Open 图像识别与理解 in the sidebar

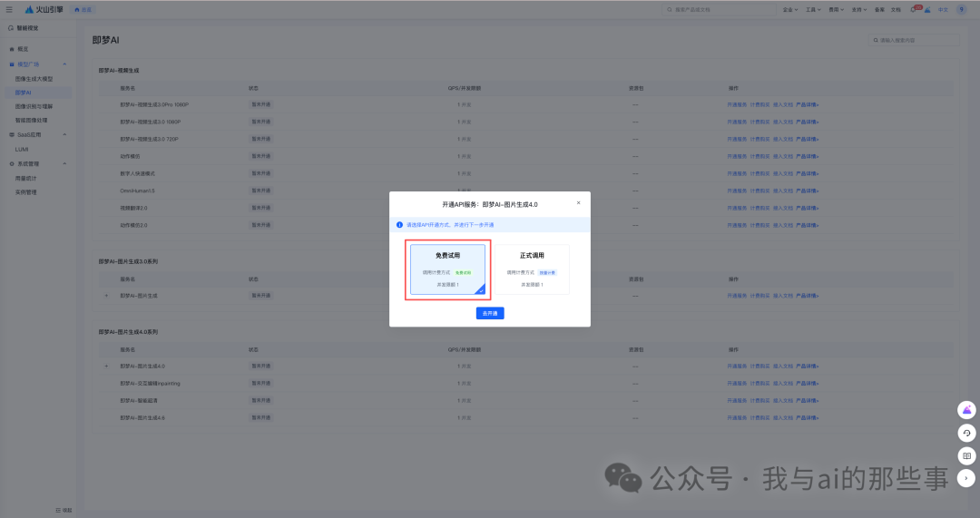tap(34, 106)
